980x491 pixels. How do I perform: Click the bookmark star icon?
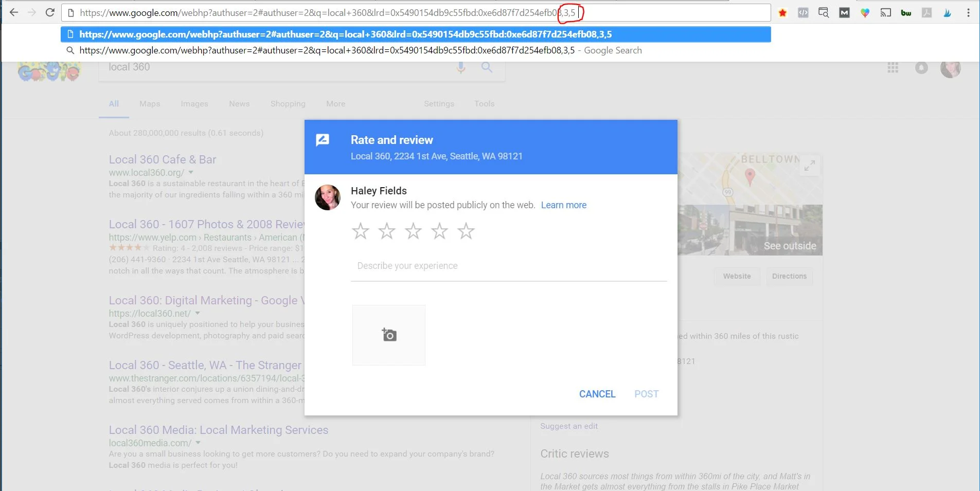tap(782, 13)
